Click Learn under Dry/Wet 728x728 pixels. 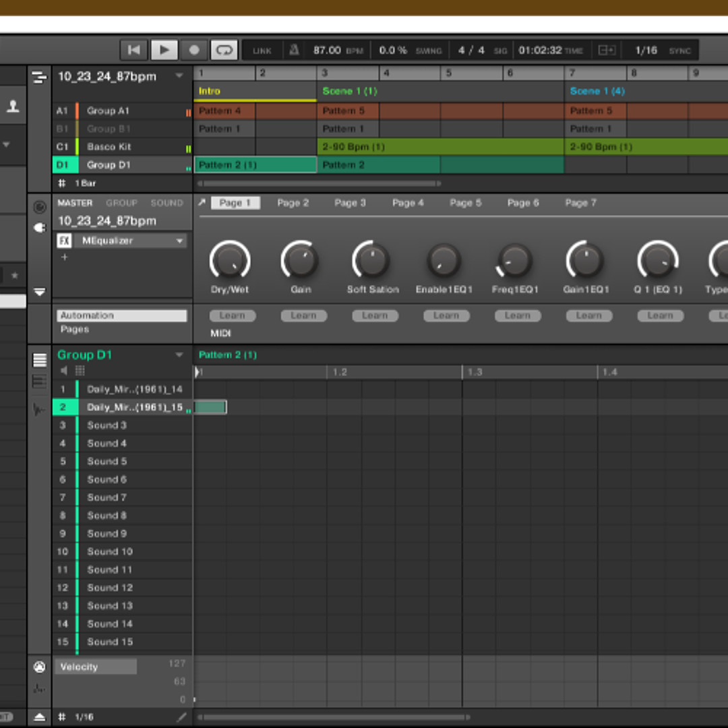tap(232, 315)
